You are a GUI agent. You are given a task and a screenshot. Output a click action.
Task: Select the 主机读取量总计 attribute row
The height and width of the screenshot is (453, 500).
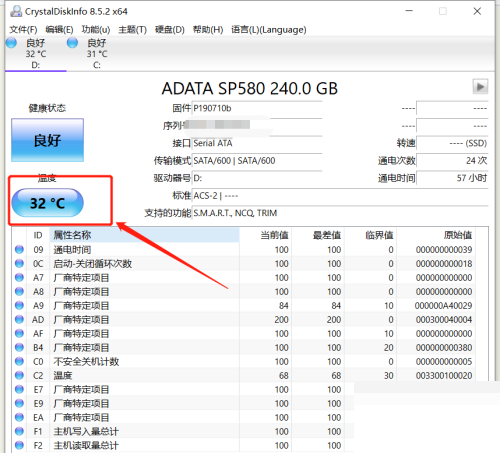click(183, 446)
